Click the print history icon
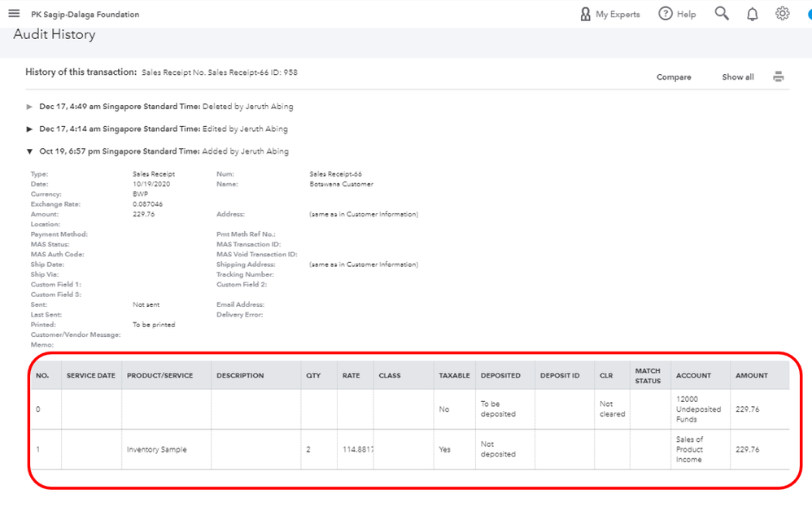The height and width of the screenshot is (507, 812). 779,77
